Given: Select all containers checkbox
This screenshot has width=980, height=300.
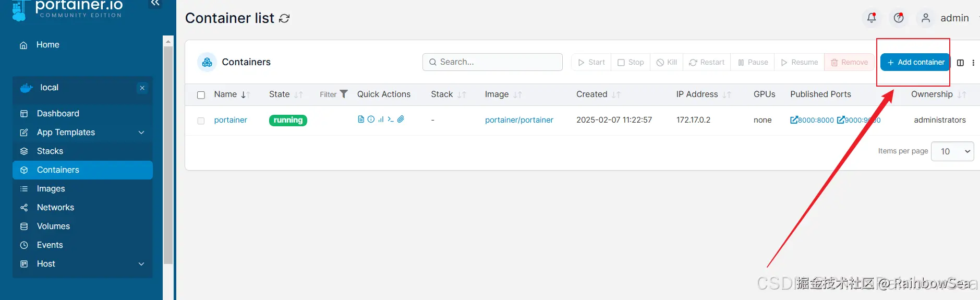Looking at the screenshot, I should coord(201,95).
